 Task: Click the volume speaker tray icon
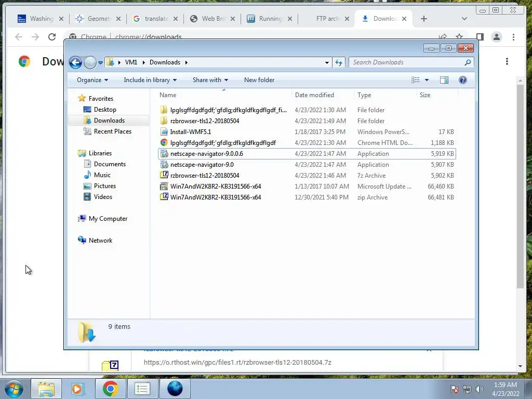pos(480,389)
